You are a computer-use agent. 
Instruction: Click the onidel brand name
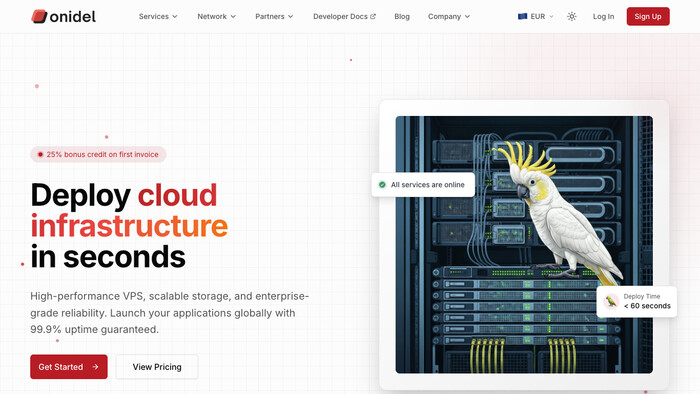[x=73, y=17]
